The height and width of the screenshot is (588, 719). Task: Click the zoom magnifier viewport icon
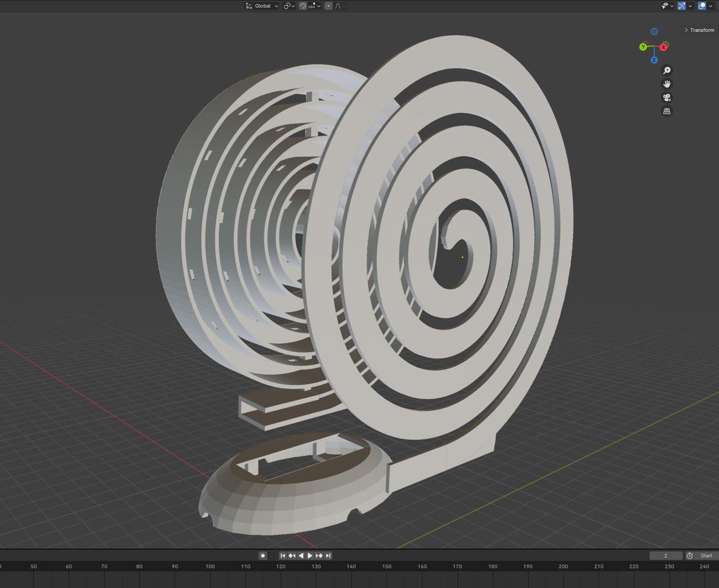tap(667, 71)
